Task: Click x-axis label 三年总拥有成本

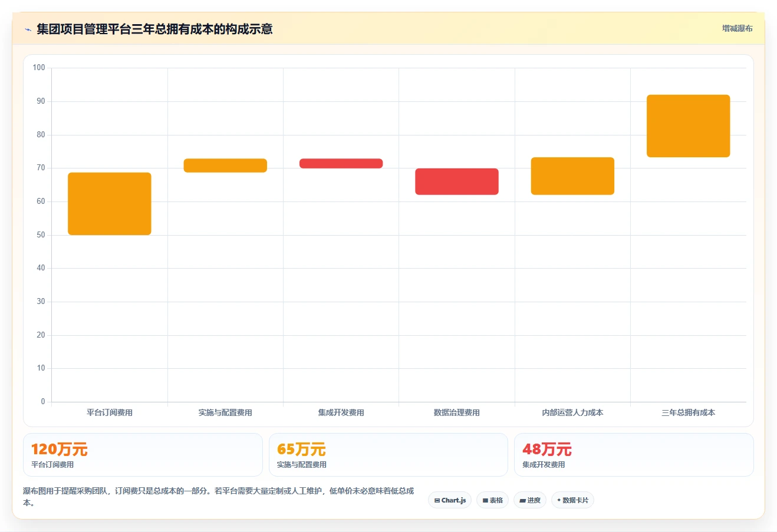Action: click(688, 412)
